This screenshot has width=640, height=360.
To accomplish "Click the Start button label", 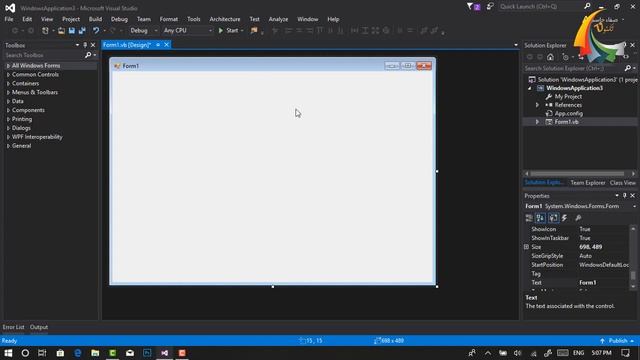I will tap(232, 31).
